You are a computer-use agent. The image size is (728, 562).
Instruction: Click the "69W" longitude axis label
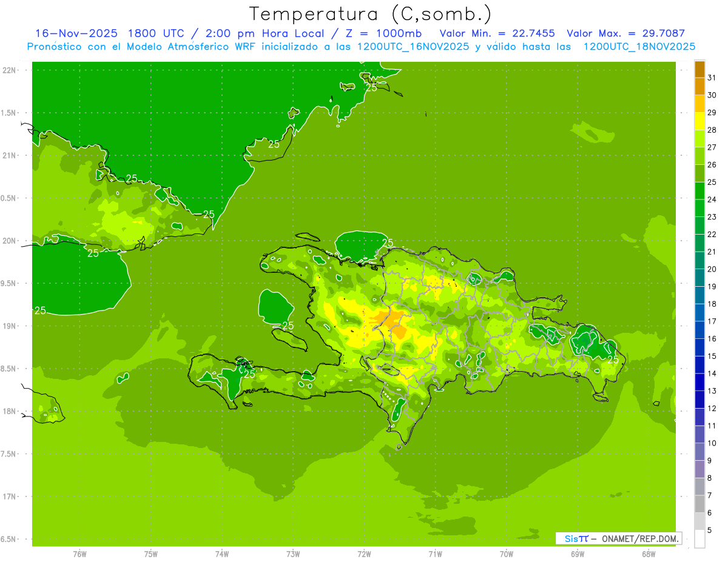pos(578,554)
